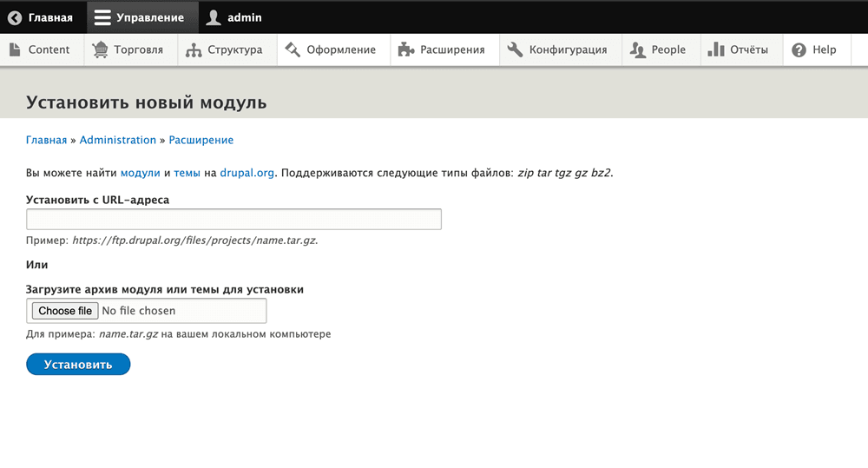Follow the Расширение breadcrumb link
This screenshot has width=868, height=468.
pyautogui.click(x=201, y=140)
